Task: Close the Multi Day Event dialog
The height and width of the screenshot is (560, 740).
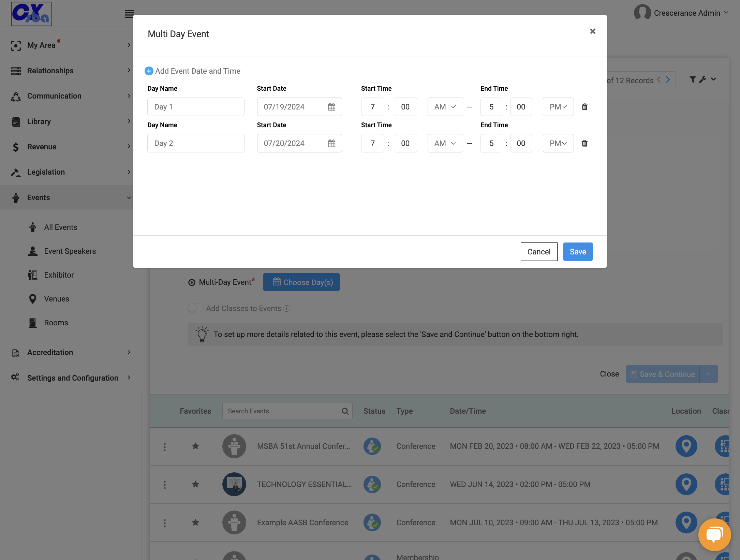Action: pos(593,31)
